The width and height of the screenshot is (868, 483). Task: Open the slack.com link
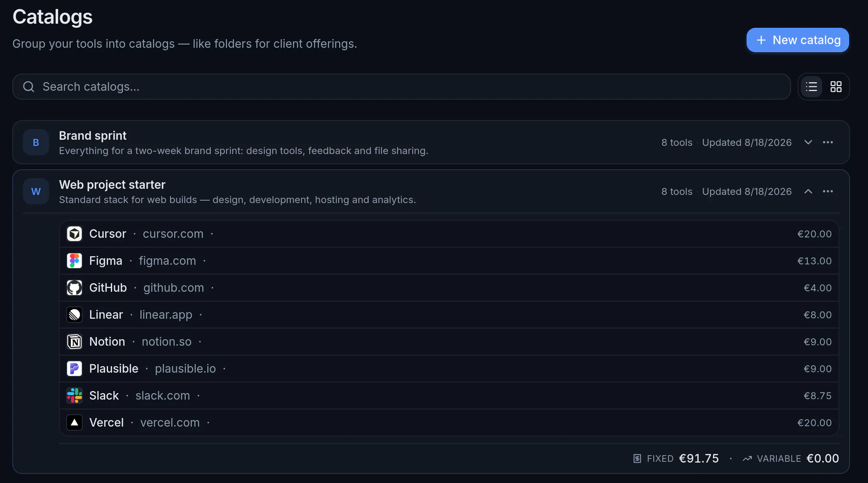163,396
